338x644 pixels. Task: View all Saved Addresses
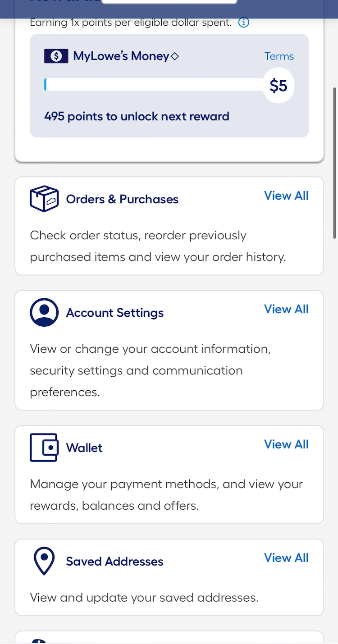point(286,558)
